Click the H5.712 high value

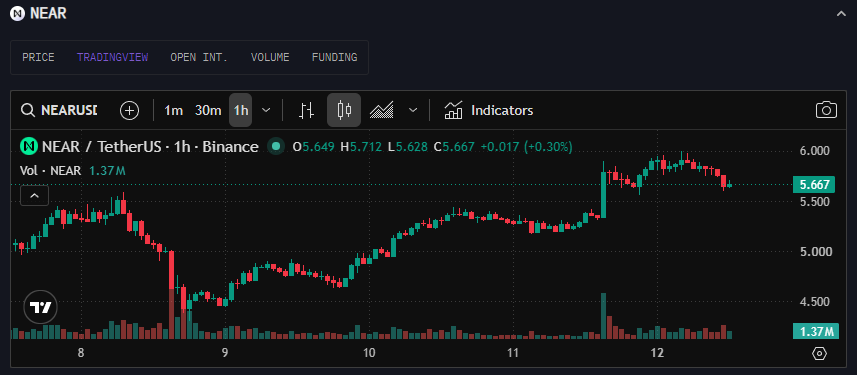pos(361,147)
